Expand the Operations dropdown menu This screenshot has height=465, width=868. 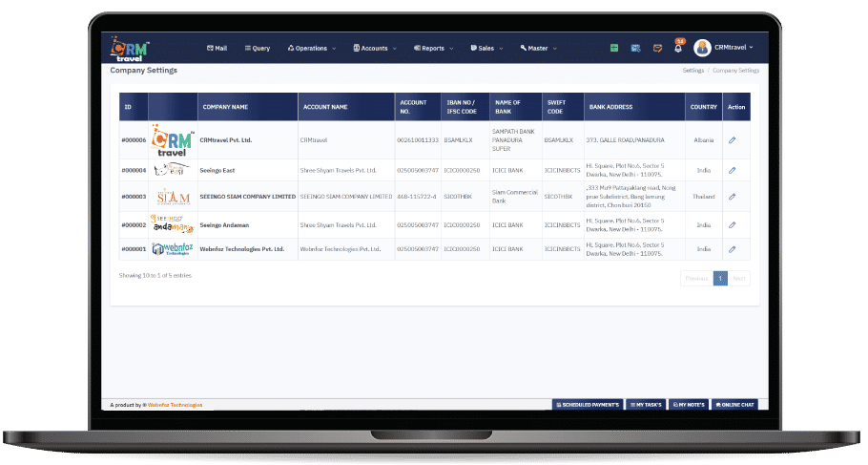[x=312, y=48]
